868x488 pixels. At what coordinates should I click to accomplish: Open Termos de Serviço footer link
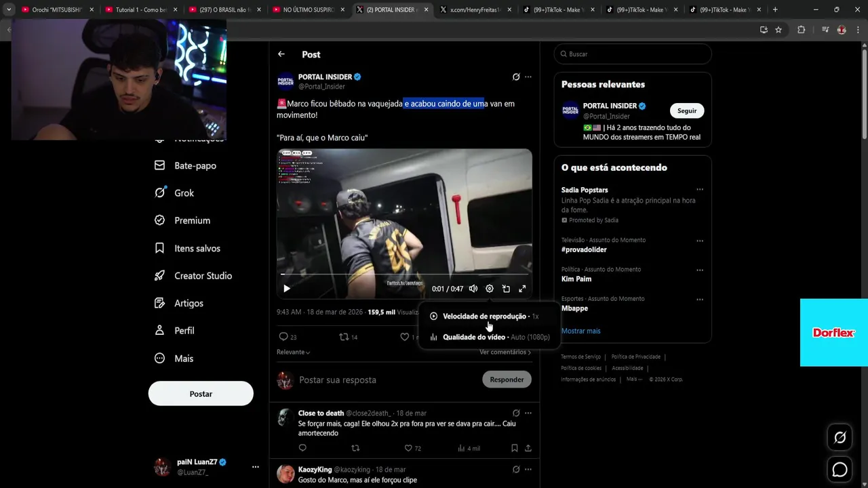[x=581, y=357]
